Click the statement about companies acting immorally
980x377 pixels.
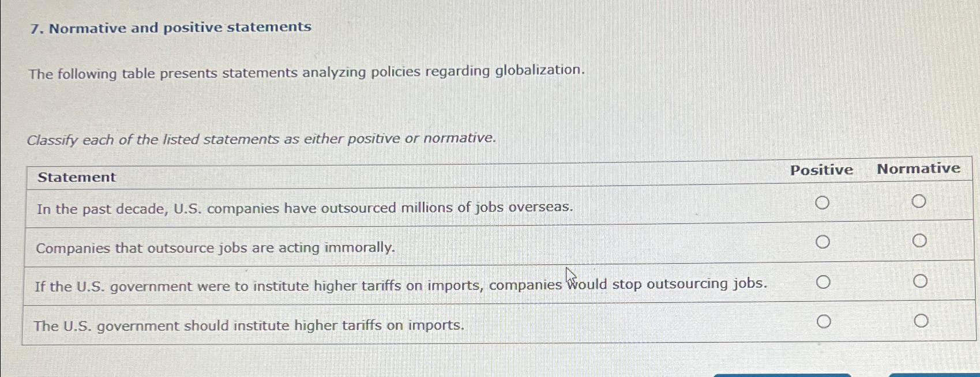[x=215, y=247]
